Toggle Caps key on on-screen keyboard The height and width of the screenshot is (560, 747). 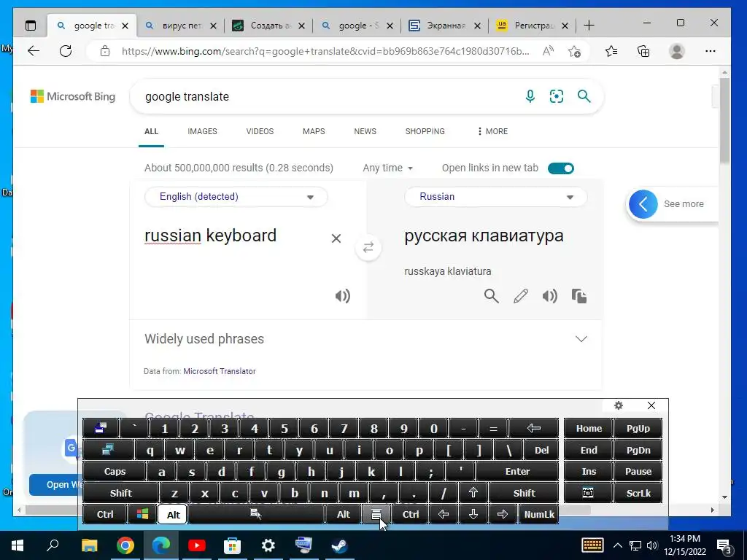click(115, 472)
